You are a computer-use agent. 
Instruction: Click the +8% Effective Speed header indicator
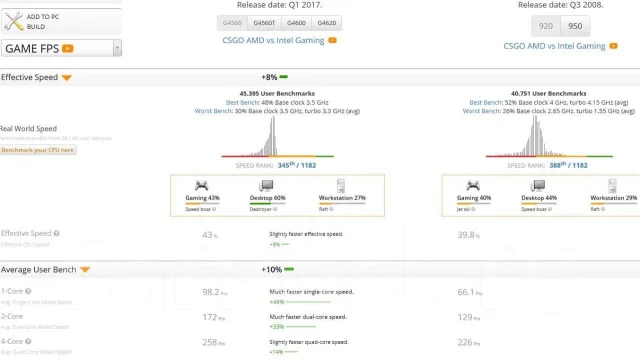(x=274, y=77)
